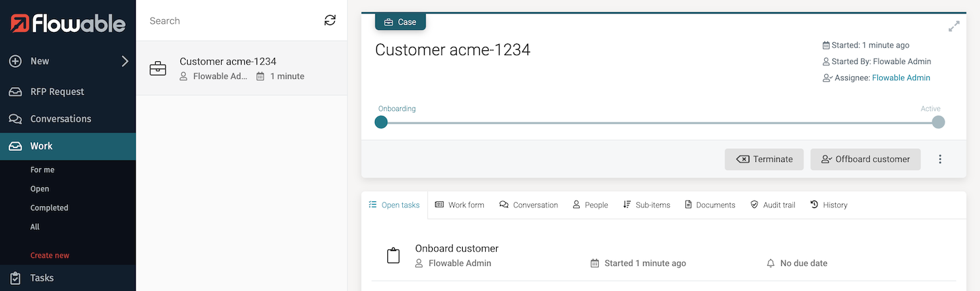Show the History tab
This screenshot has height=291, width=980.
pos(828,205)
